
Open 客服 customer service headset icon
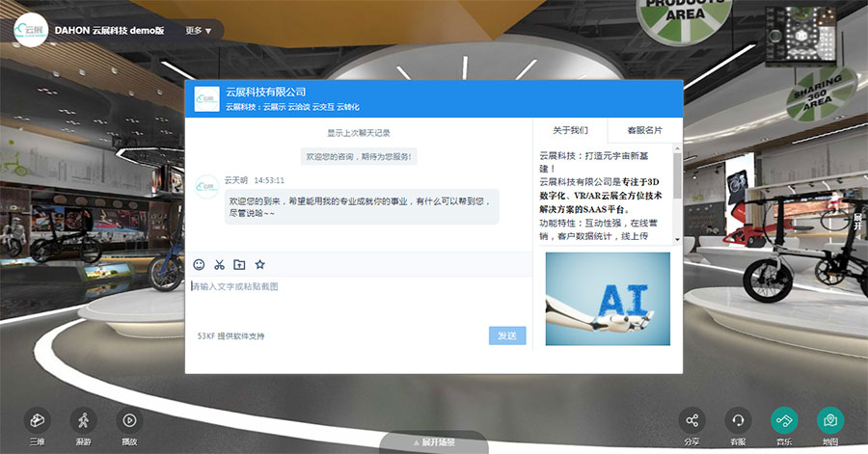(x=738, y=420)
